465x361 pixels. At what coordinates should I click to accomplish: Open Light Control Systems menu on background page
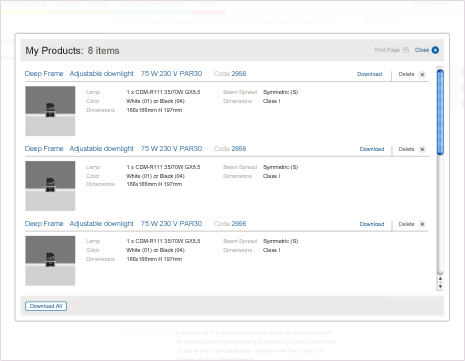pos(151,4)
